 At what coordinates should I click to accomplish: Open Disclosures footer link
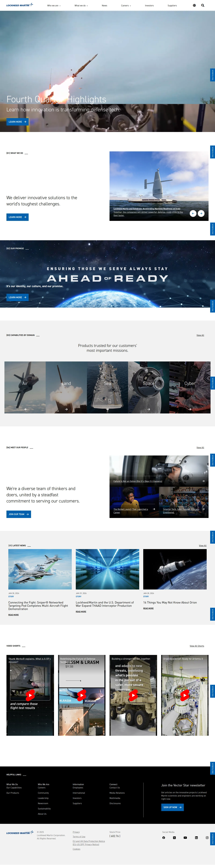click(115, 803)
